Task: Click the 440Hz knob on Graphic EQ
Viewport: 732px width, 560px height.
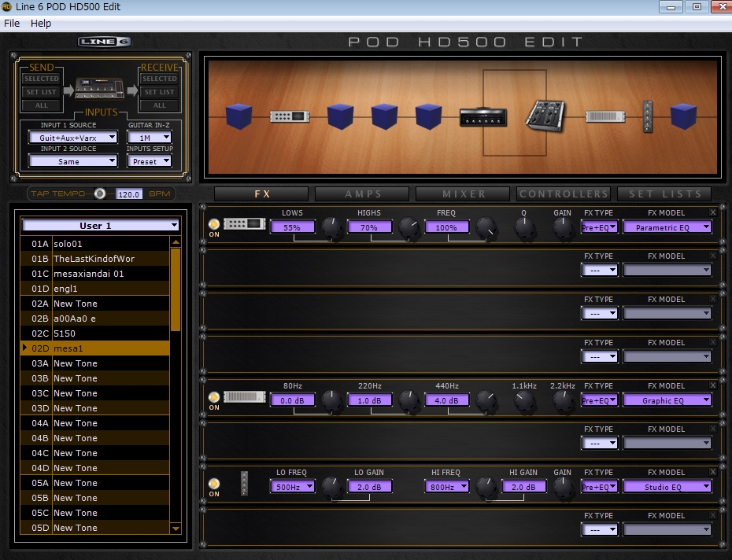Action: point(486,400)
